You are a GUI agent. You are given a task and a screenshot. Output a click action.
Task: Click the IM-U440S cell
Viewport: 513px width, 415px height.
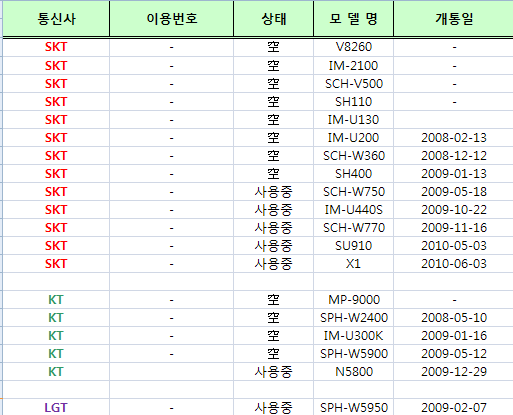pyautogui.click(x=354, y=210)
